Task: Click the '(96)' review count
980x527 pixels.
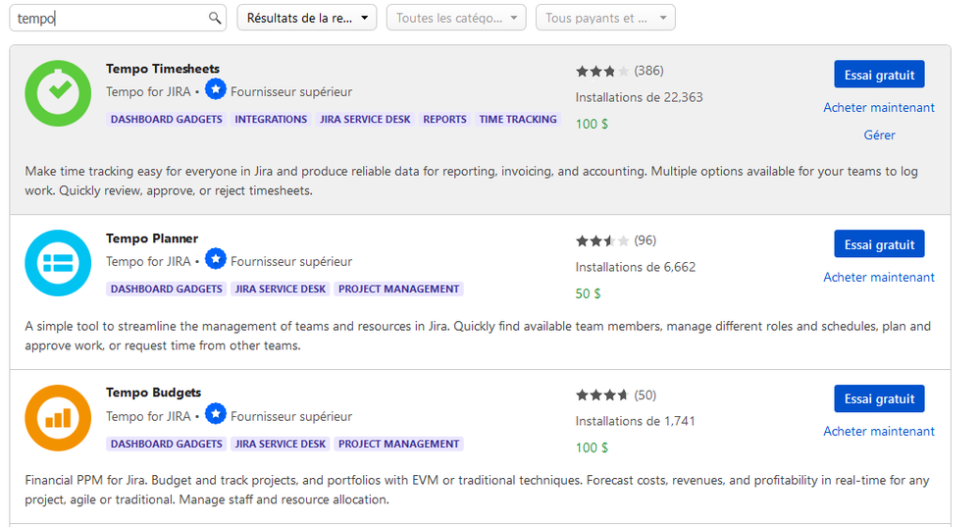Action: (645, 240)
